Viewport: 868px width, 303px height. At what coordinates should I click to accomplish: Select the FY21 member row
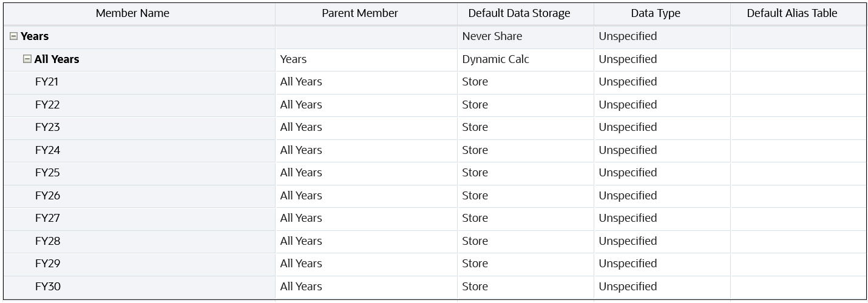coord(47,82)
